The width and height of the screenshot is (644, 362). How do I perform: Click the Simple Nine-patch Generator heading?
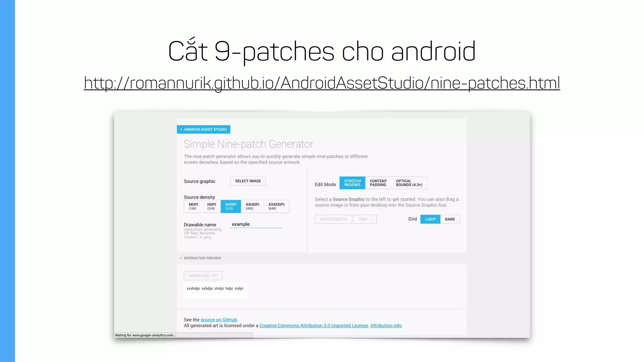(x=248, y=144)
